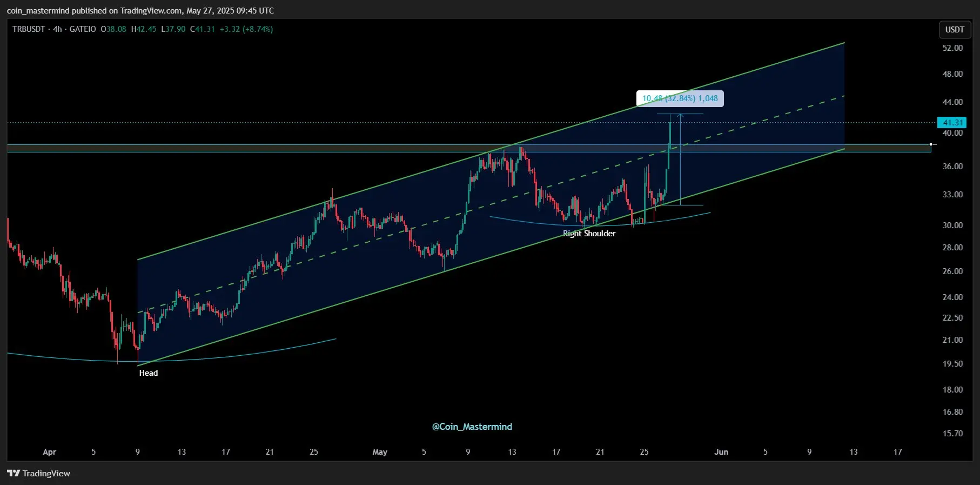This screenshot has width=980, height=485.
Task: Click the 16.80 price axis label
Action: click(x=952, y=412)
